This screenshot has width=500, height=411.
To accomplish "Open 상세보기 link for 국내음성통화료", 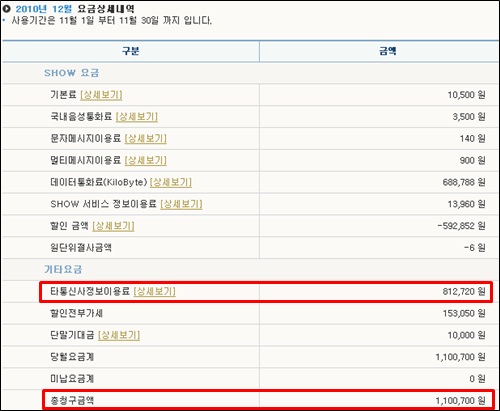I will pos(137,117).
